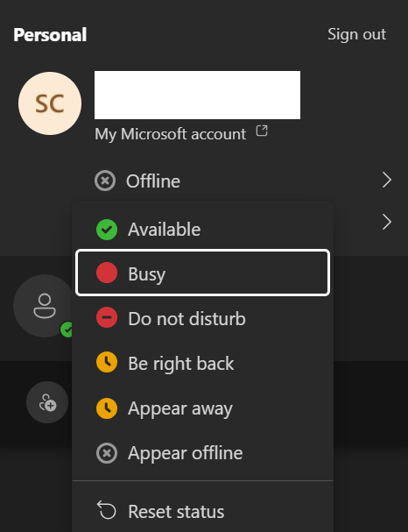The height and width of the screenshot is (532, 408).
Task: Click the green Available checkmark icon
Action: [107, 230]
